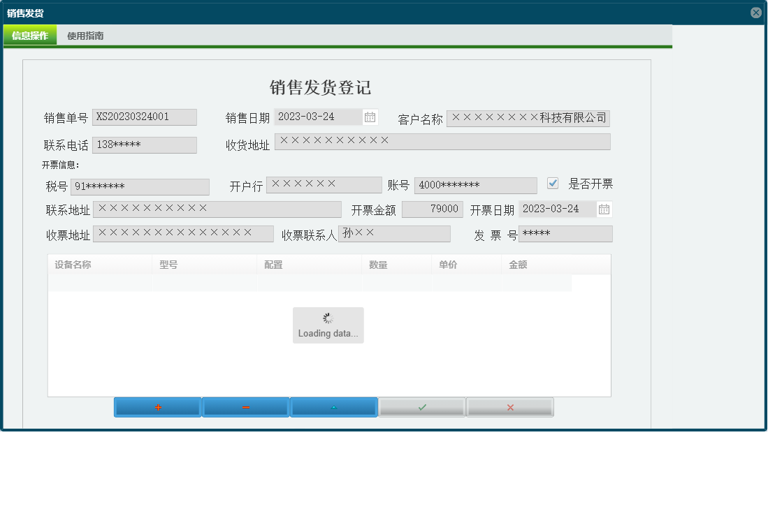Open the 开票日期 calendar picker
Viewport: 768px width, 532px height.
pyautogui.click(x=604, y=208)
